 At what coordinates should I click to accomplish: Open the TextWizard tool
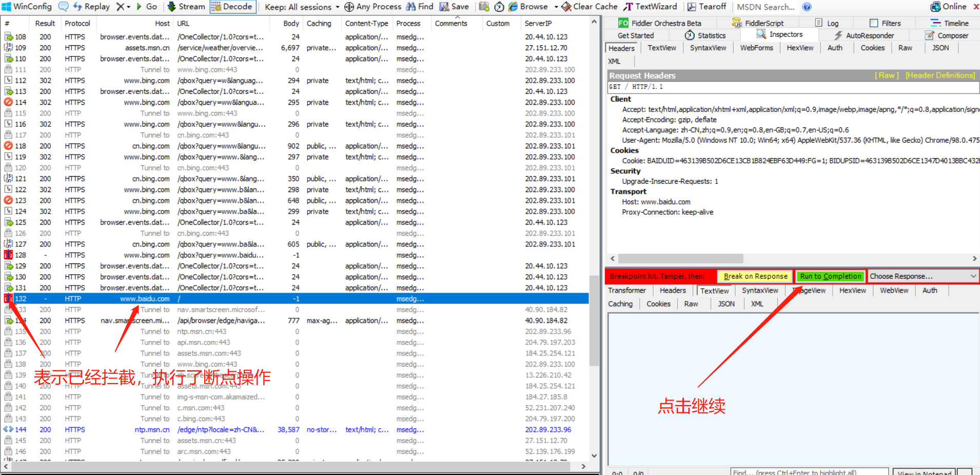pos(650,7)
